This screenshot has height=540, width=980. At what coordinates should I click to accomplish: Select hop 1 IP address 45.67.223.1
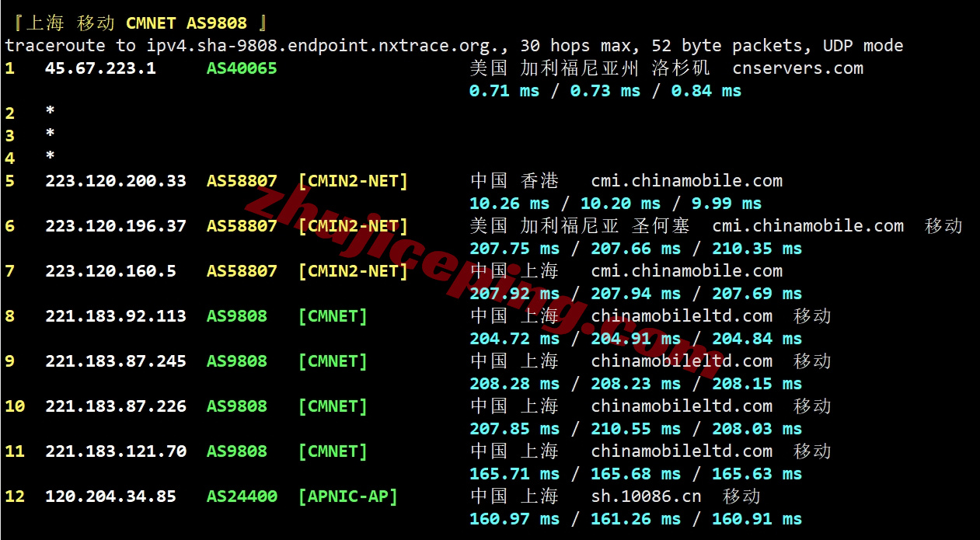(x=100, y=68)
